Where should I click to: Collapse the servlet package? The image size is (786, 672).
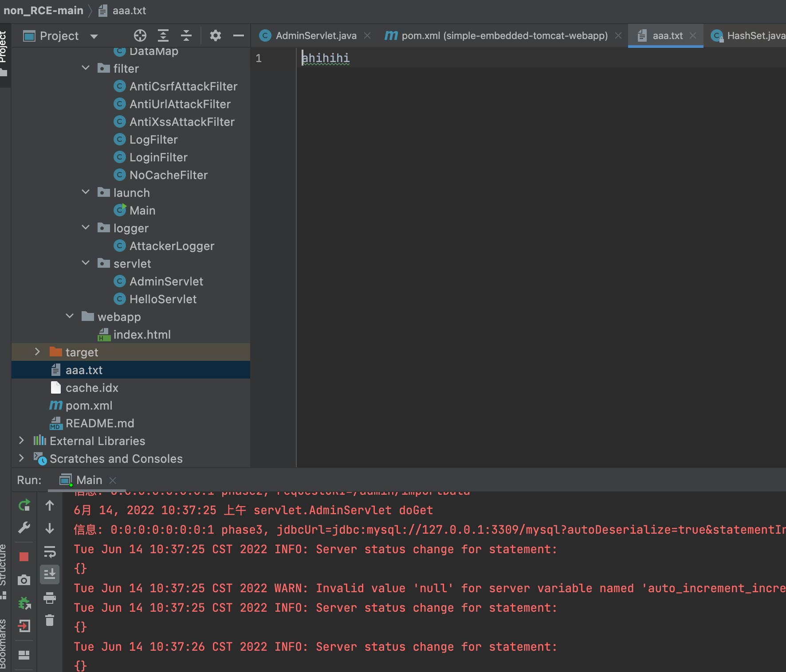86,263
